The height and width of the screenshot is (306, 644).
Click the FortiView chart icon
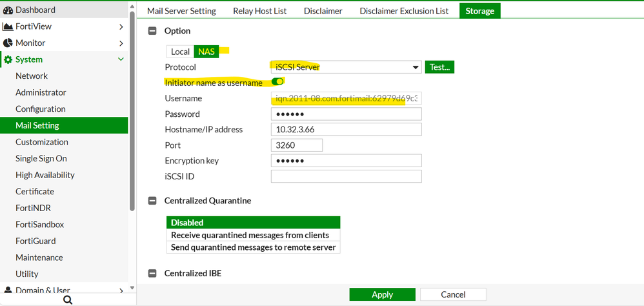8,26
